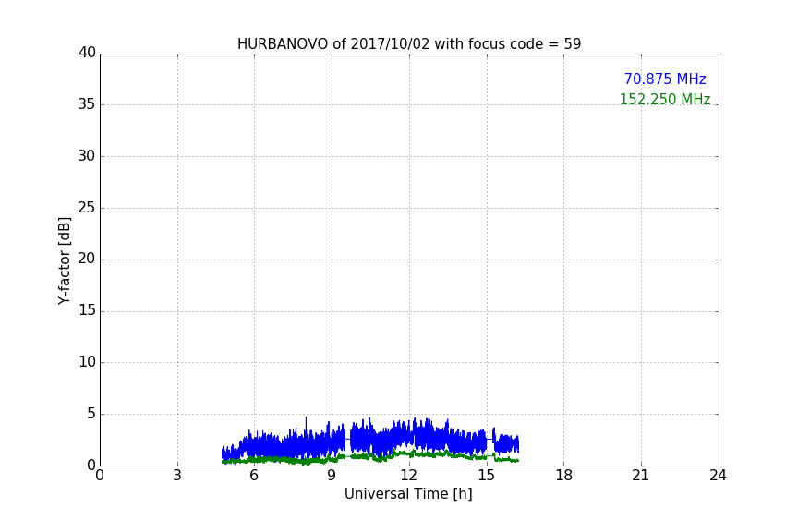Click x-axis tick value '21'
798x532 pixels.
tap(641, 476)
